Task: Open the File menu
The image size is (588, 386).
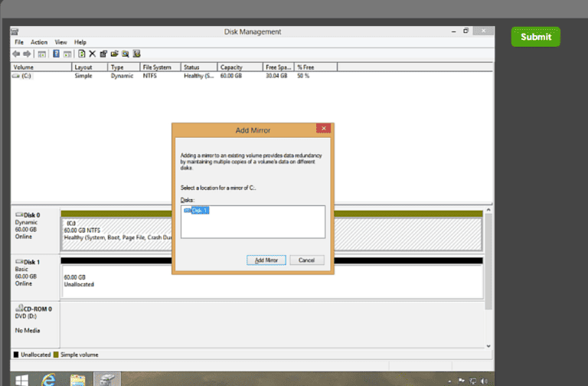Action: pos(18,42)
